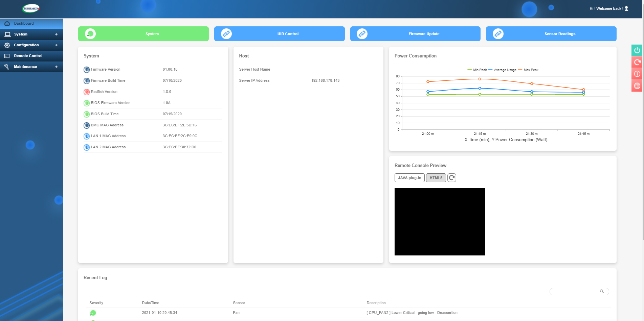The height and width of the screenshot is (321, 644).
Task: Refresh the remote console preview
Action: 451,178
